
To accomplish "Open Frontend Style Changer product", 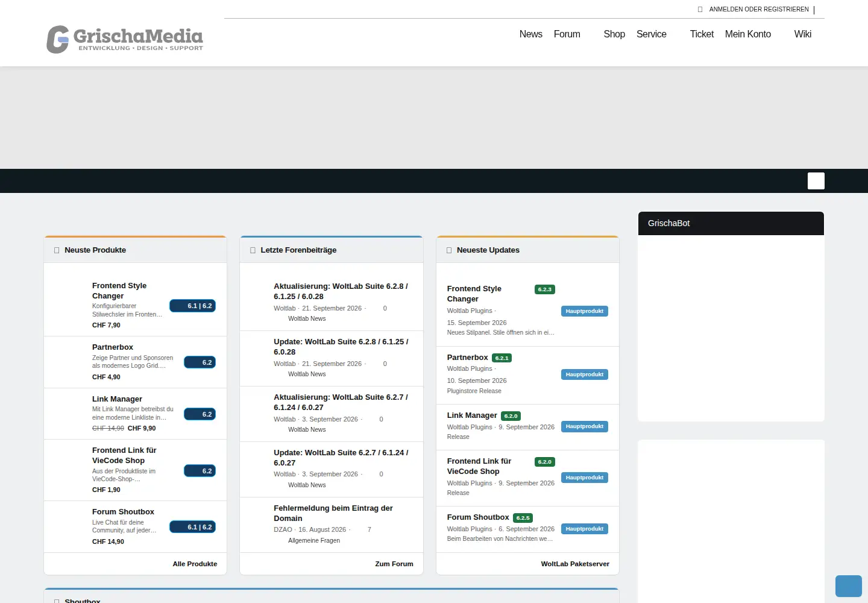I will [x=119, y=291].
